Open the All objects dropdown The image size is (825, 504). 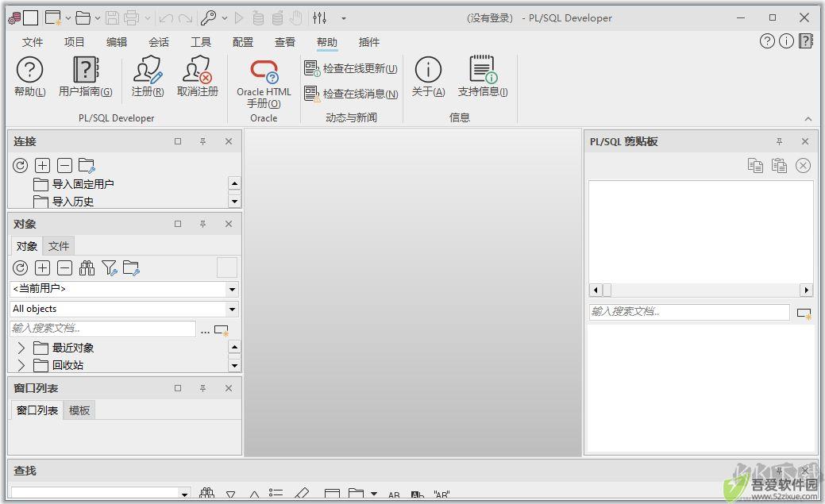232,310
